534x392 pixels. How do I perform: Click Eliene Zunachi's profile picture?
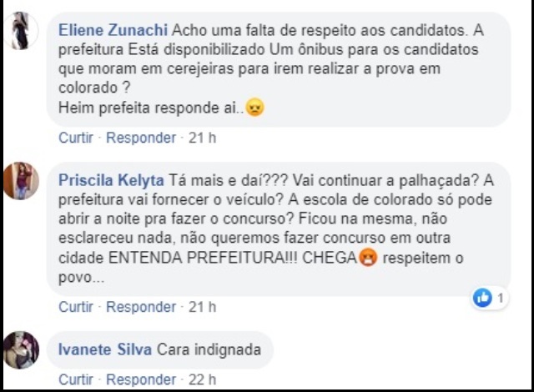pos(23,35)
